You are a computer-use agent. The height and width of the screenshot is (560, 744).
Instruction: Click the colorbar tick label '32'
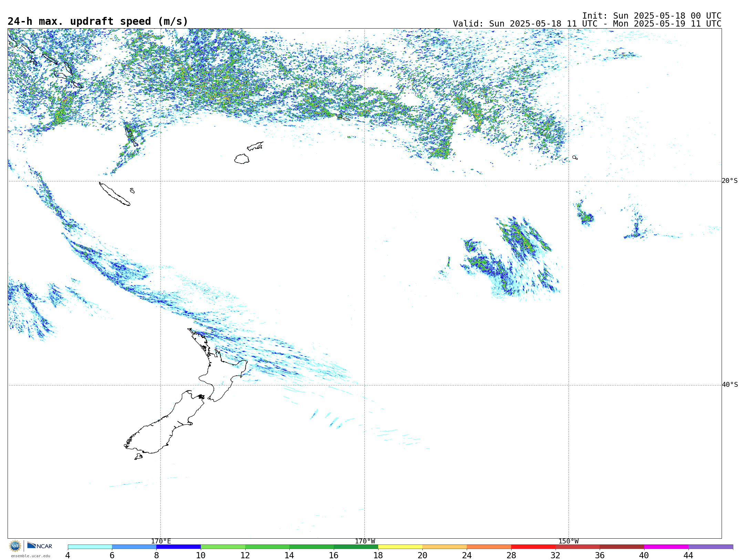556,555
